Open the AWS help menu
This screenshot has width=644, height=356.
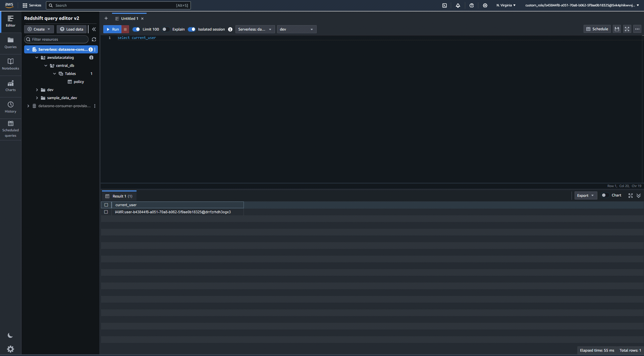pyautogui.click(x=472, y=5)
